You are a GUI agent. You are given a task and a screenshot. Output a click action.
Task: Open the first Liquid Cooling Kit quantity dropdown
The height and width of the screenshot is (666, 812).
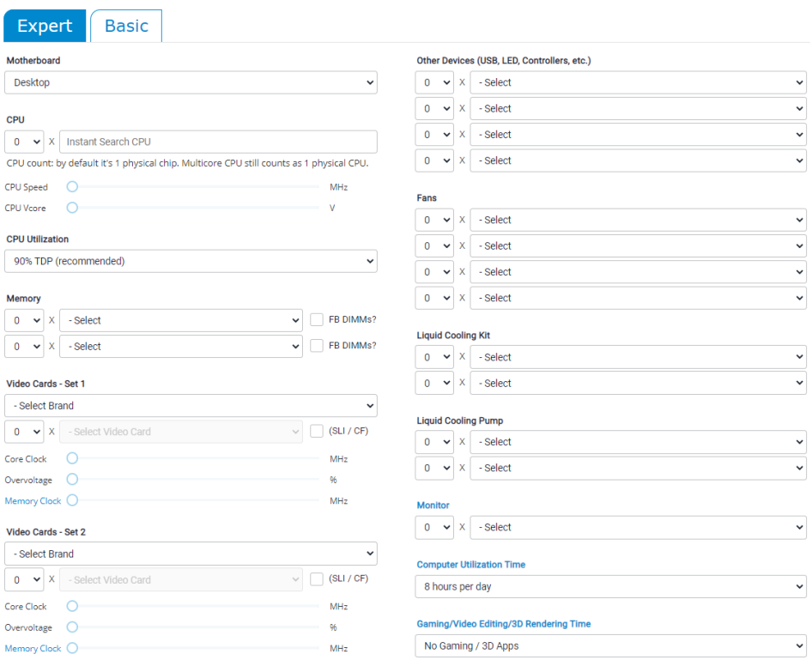click(x=434, y=357)
